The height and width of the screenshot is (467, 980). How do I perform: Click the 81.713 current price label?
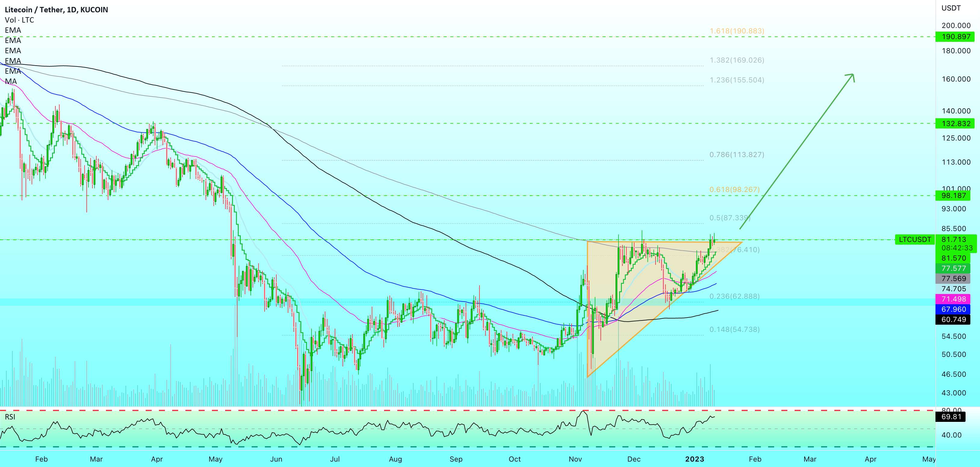pos(956,240)
